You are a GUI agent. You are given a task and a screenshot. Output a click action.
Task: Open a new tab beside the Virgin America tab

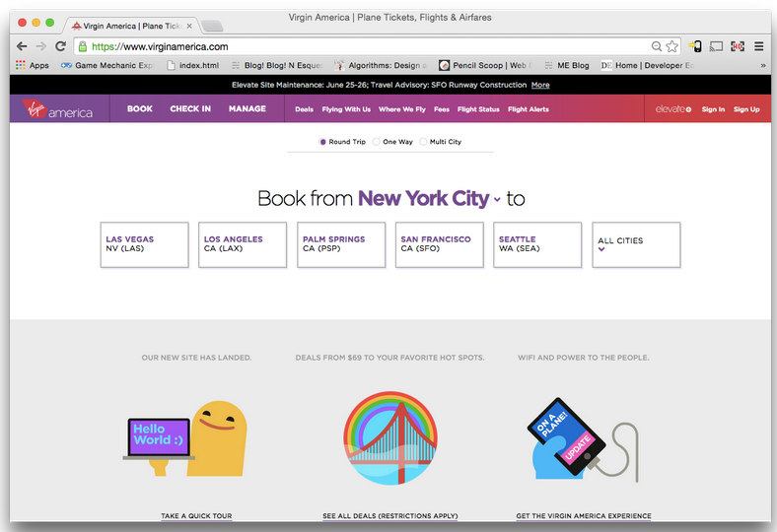point(212,26)
